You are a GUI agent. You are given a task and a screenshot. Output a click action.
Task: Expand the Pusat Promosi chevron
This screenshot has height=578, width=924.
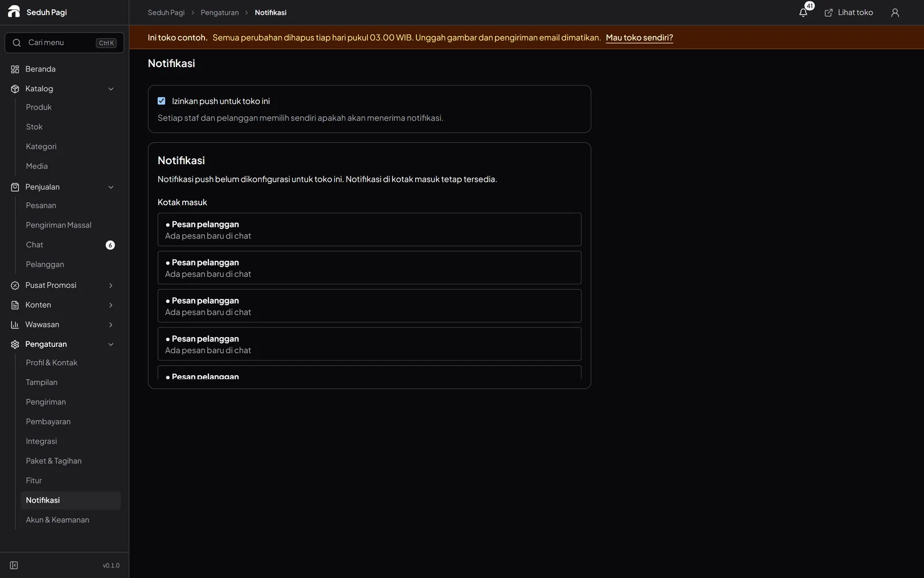[x=111, y=286]
